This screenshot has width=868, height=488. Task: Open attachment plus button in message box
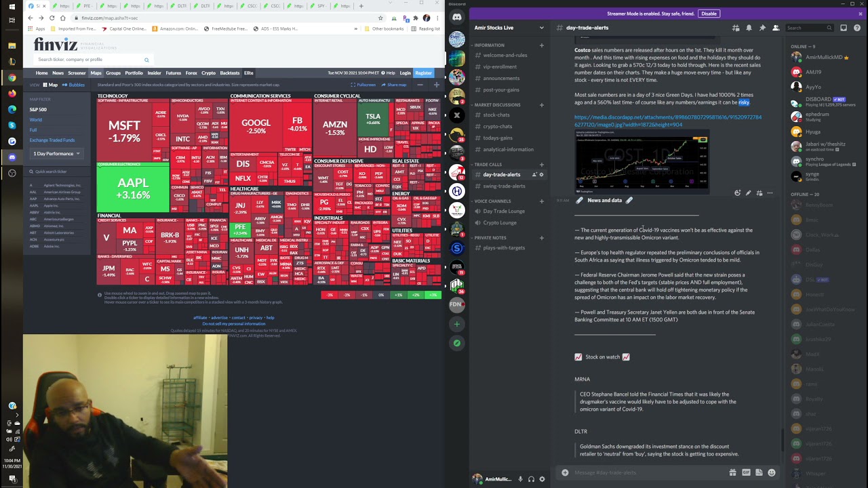click(x=565, y=472)
